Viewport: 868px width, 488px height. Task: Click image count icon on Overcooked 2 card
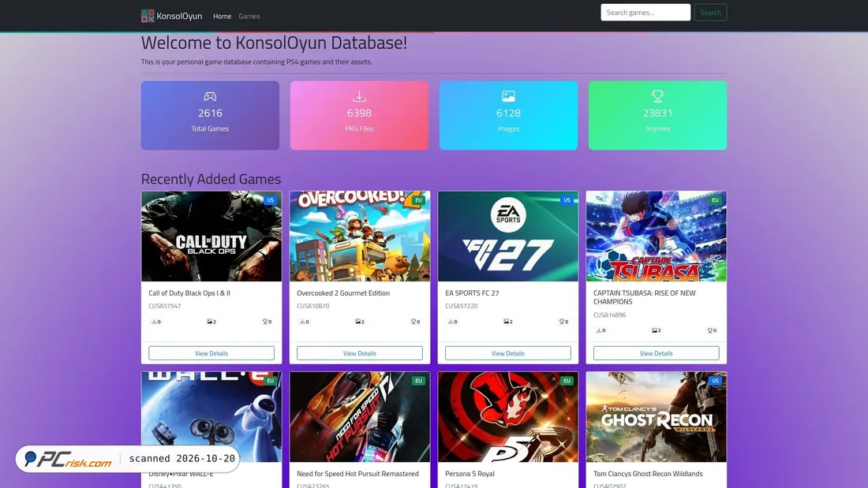pos(358,322)
